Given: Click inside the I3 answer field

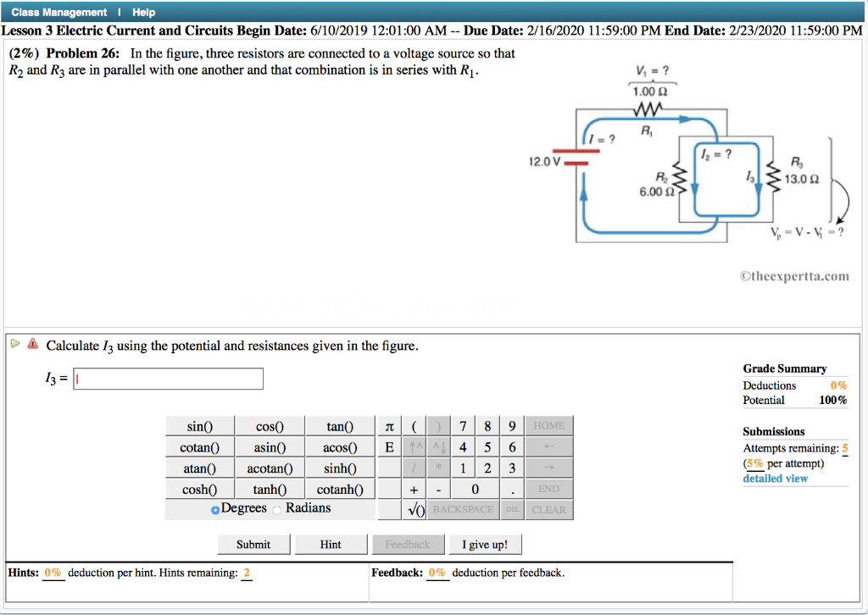Looking at the screenshot, I should pos(167,378).
